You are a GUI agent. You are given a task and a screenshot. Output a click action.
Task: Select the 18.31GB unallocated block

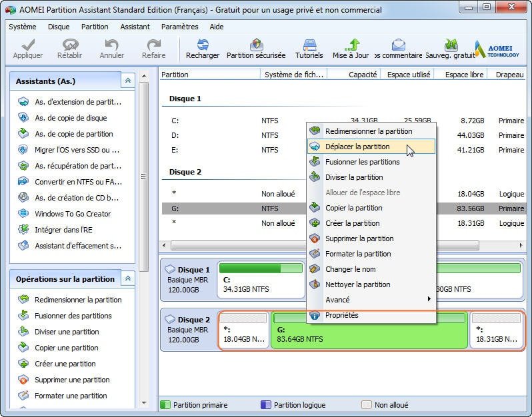click(497, 330)
